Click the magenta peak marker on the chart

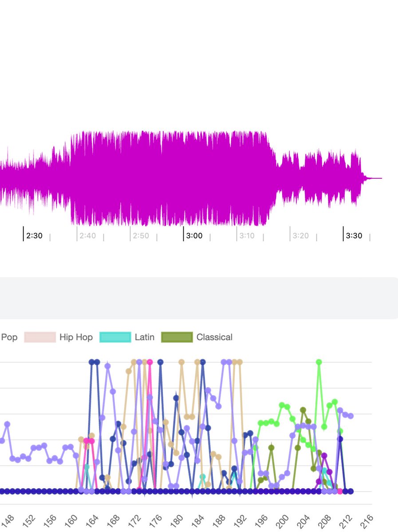tap(150, 362)
